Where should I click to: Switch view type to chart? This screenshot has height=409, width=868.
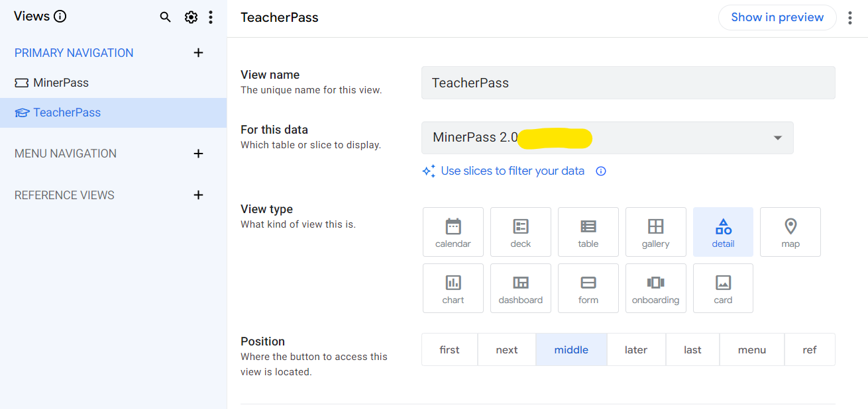(453, 288)
